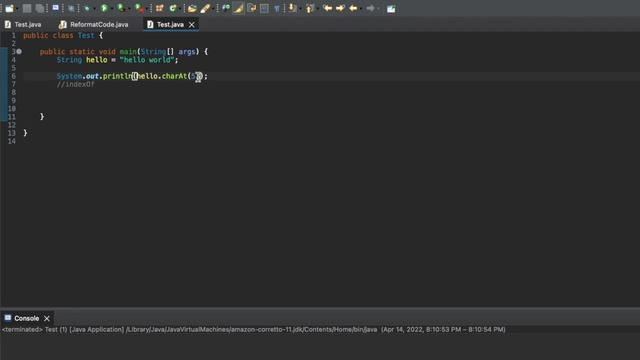640x360 pixels.
Task: Switch to the ReformatCode.java tab
Action: coord(93,24)
